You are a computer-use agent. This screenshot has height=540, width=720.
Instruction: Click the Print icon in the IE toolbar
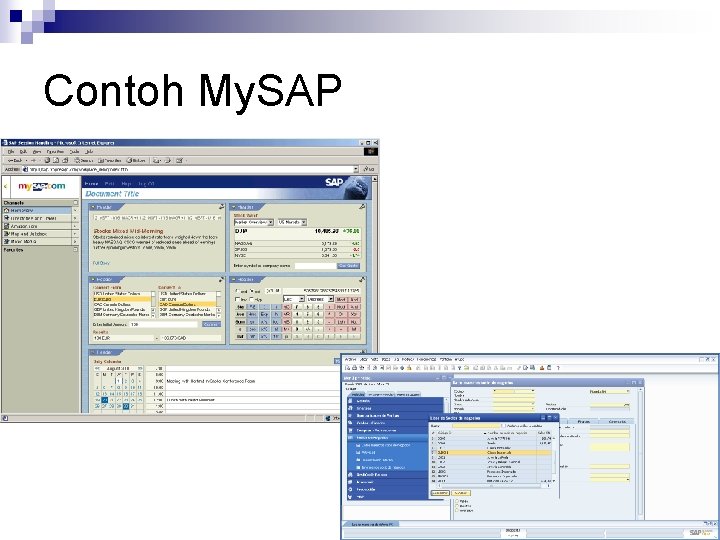[x=168, y=160]
